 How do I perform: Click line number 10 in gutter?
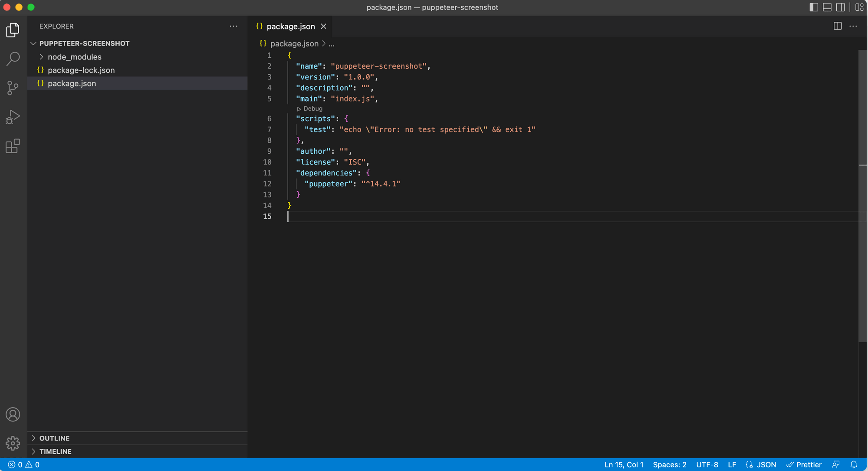point(267,162)
